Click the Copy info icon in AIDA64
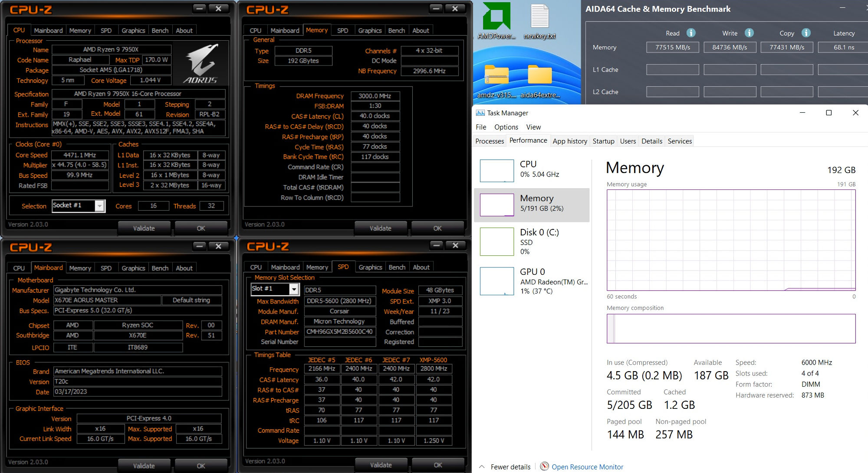The width and height of the screenshot is (868, 473). (806, 33)
